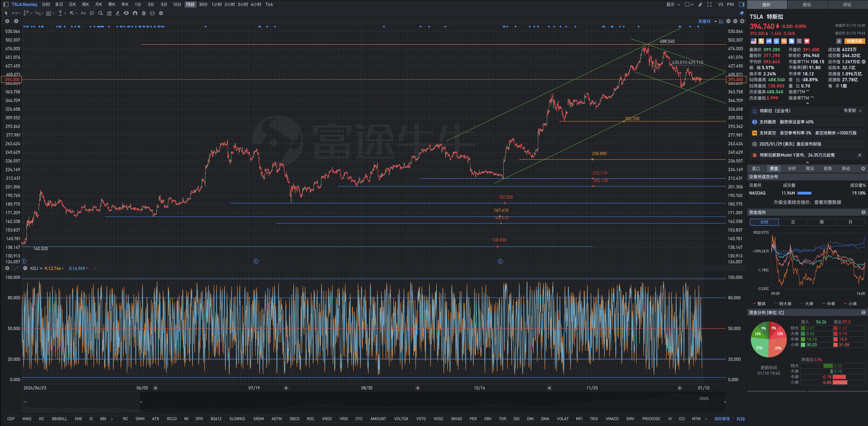
Task: Collapse main chart indicator arrow button
Action: pyautogui.click(x=16, y=21)
